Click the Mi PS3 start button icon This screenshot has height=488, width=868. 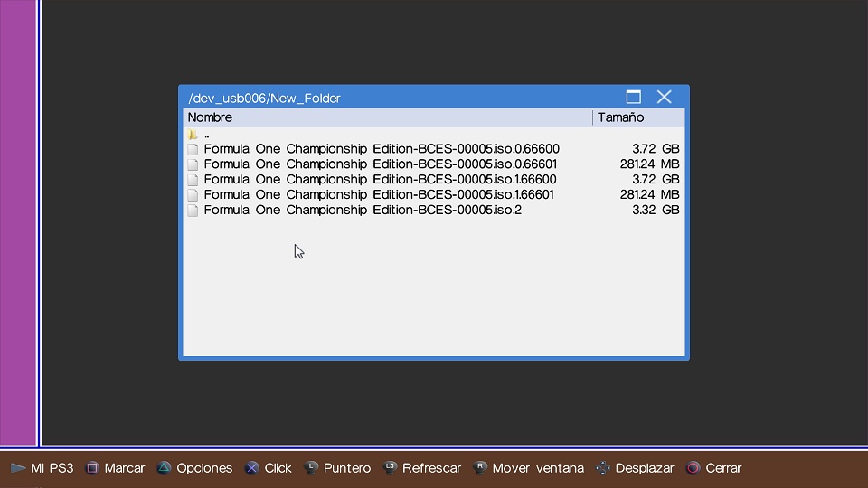tap(18, 468)
